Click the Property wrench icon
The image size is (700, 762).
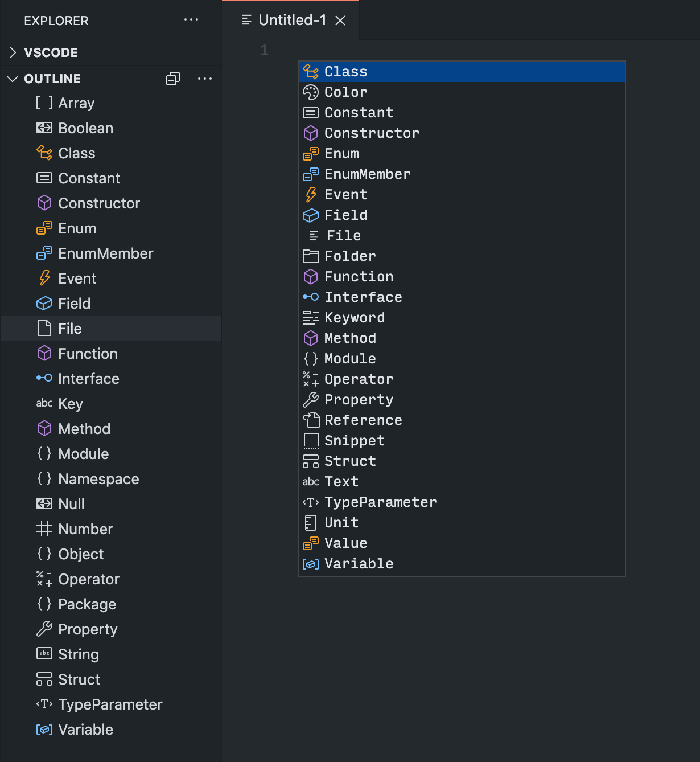click(x=44, y=629)
